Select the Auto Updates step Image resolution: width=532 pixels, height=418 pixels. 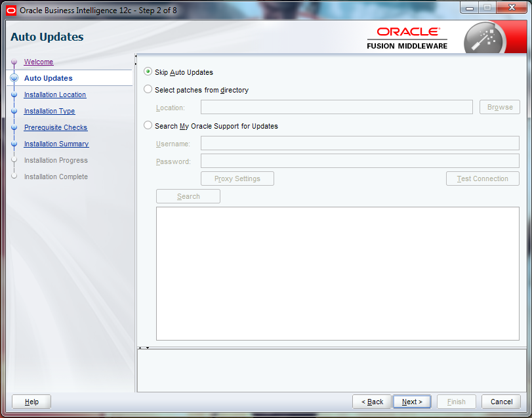[x=48, y=78]
